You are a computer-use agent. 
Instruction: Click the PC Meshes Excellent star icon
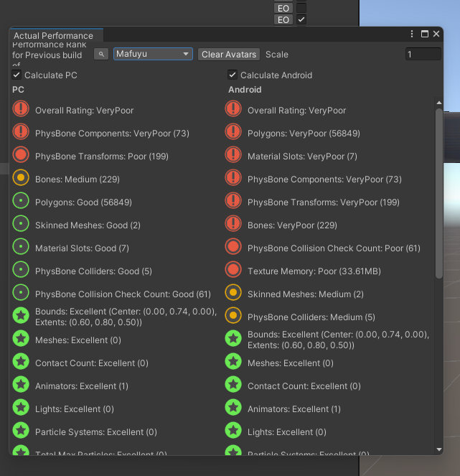21,338
